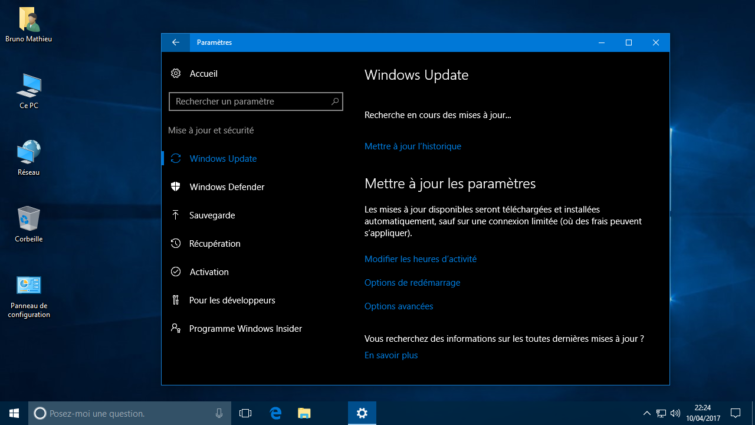
Task: Open Sauvegarde settings page
Action: coord(212,215)
